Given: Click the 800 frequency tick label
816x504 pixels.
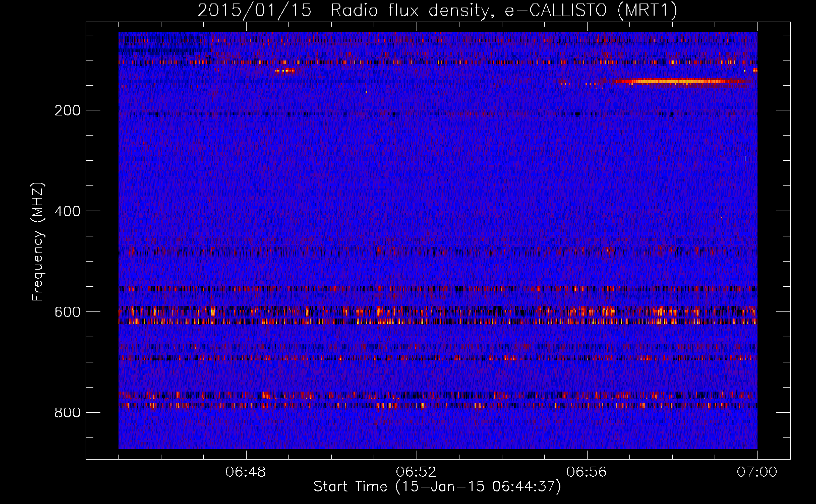Looking at the screenshot, I should [x=68, y=413].
